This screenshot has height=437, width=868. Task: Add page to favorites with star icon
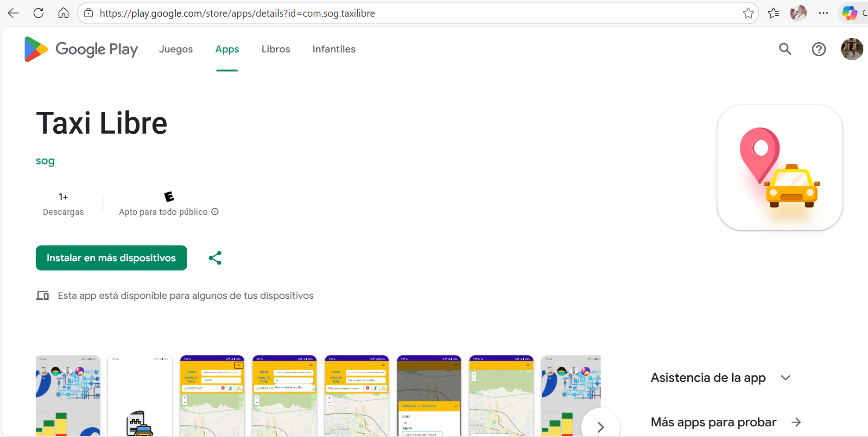(x=748, y=13)
